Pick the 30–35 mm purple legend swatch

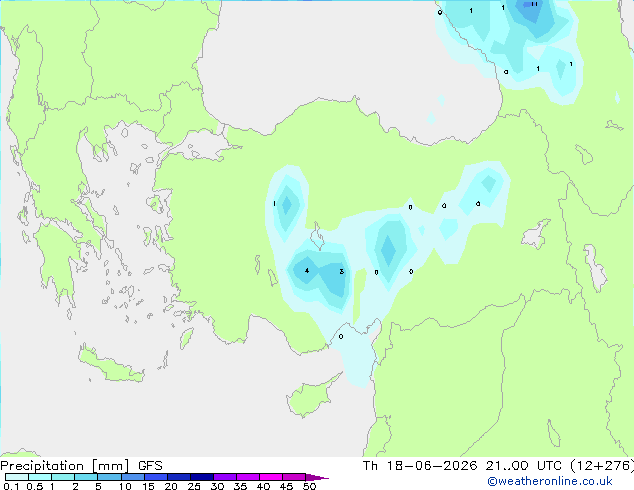225,477
